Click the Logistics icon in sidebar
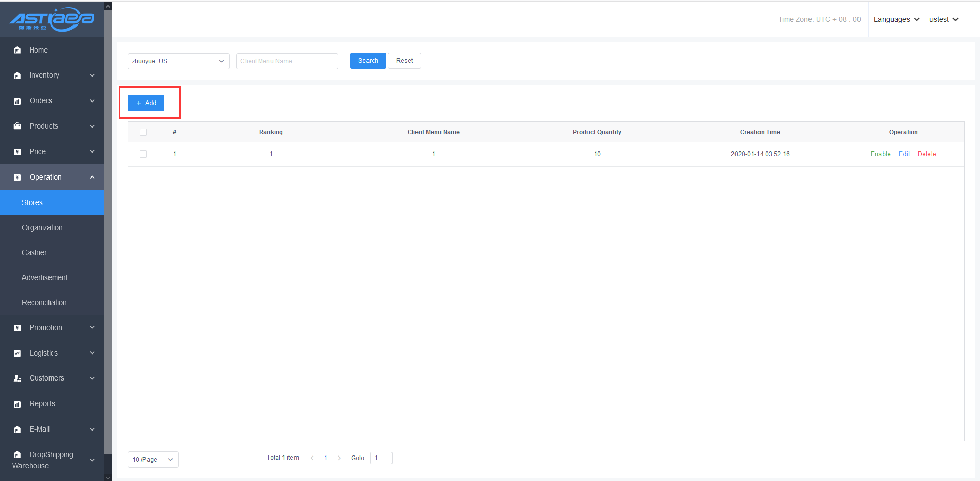The width and height of the screenshot is (980, 481). pos(17,353)
